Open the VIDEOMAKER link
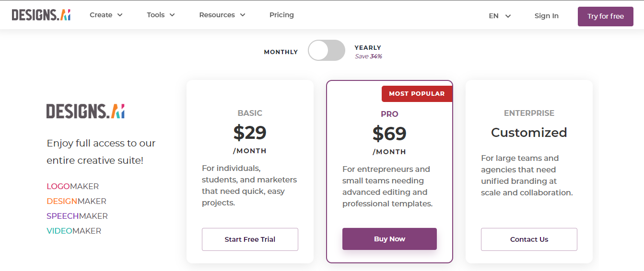Viewport: 644px width, 271px height. (74, 231)
